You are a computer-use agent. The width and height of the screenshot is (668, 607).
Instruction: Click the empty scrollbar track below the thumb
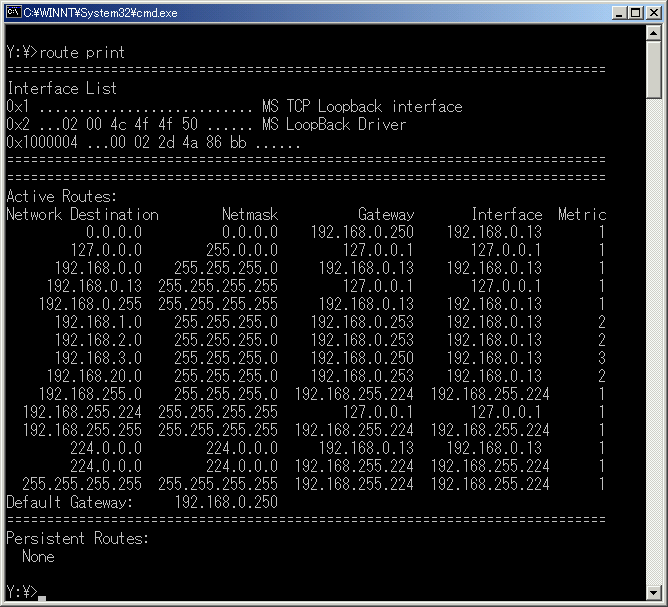pos(654,350)
